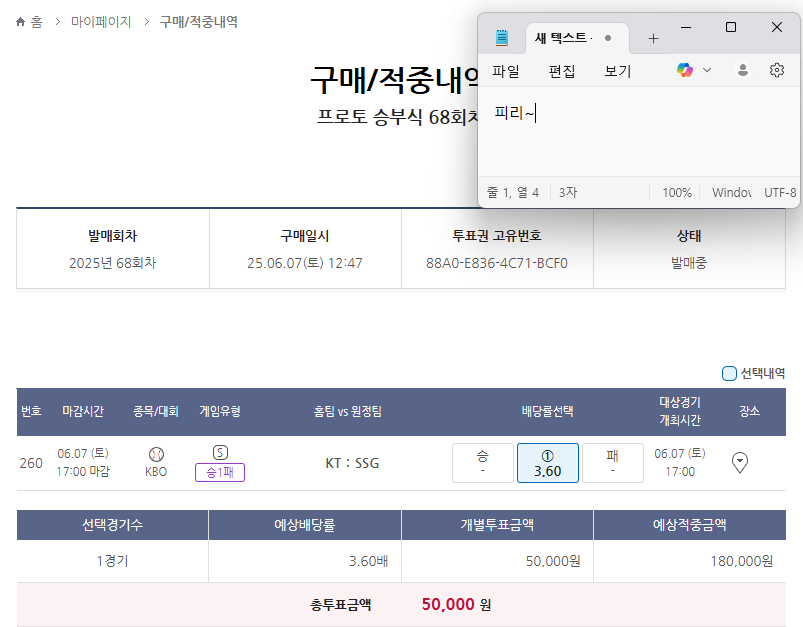This screenshot has width=803, height=627.
Task: Expand the Copilot dropdown arrow
Action: (x=707, y=70)
